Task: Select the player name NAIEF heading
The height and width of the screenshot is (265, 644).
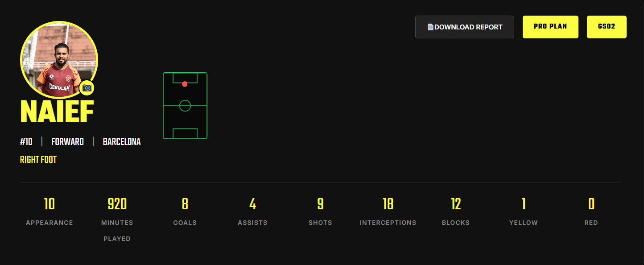Action: tap(57, 112)
